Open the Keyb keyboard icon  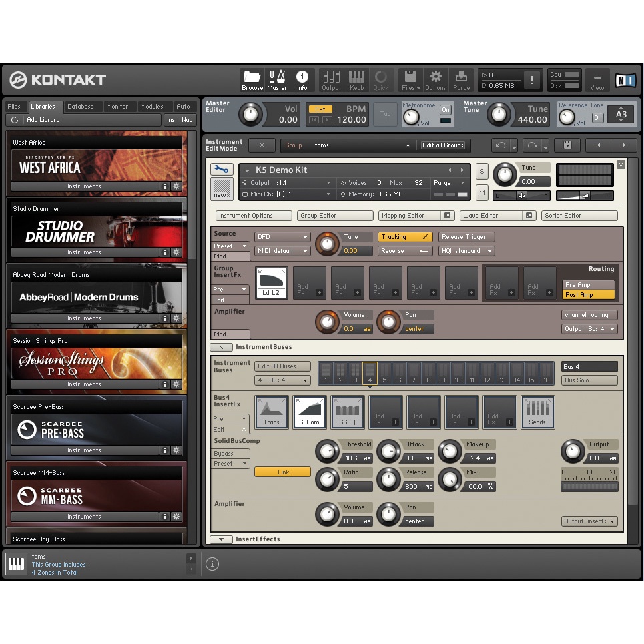click(356, 79)
